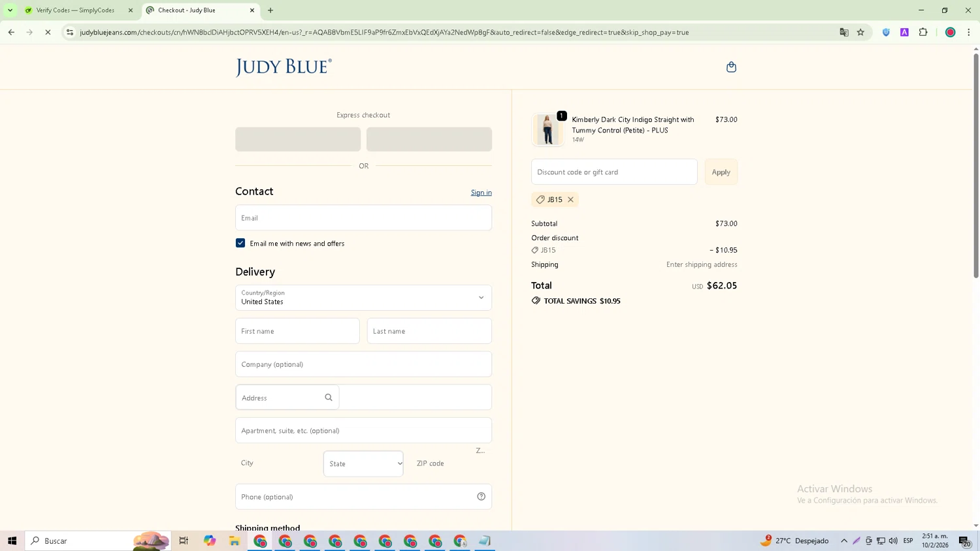This screenshot has width=980, height=551.
Task: Click the Judy Blue logo
Action: [x=284, y=67]
